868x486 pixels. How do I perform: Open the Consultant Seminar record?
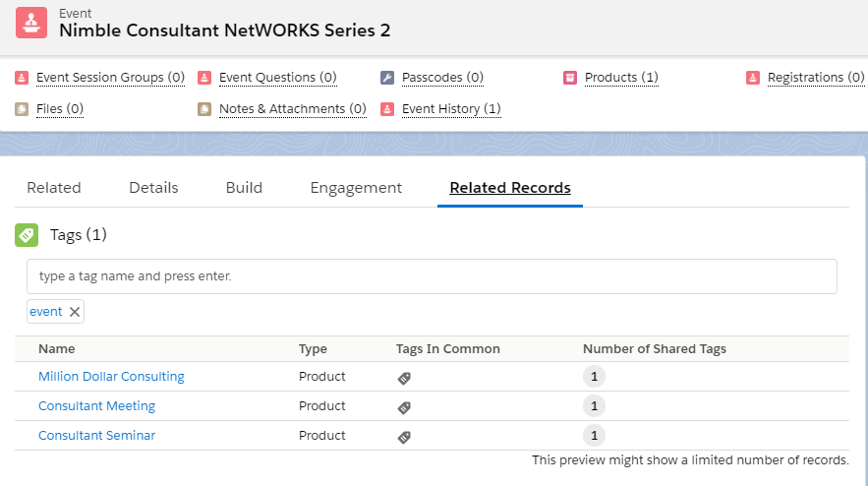[x=96, y=436]
